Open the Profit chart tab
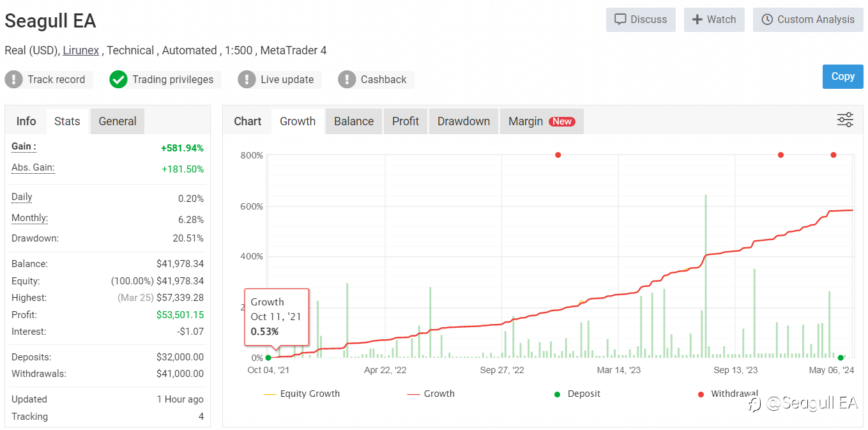Screen dimensions: 868x430 pyautogui.click(x=406, y=121)
